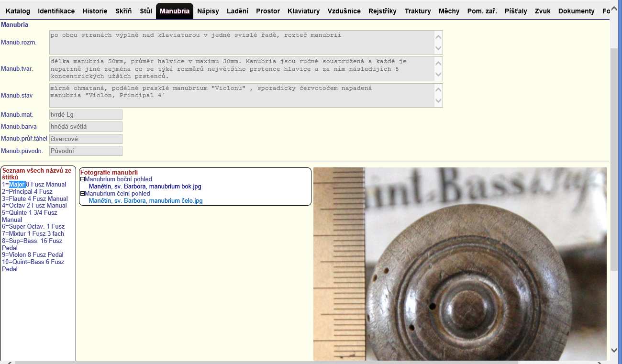
Task: Collapse the Manubrium čelní pohled node
Action: tap(82, 194)
